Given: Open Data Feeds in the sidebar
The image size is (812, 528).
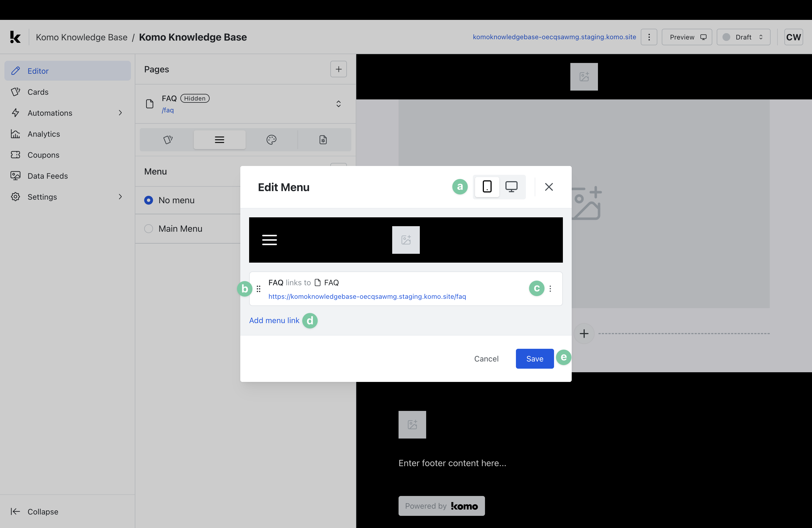Looking at the screenshot, I should (x=48, y=176).
